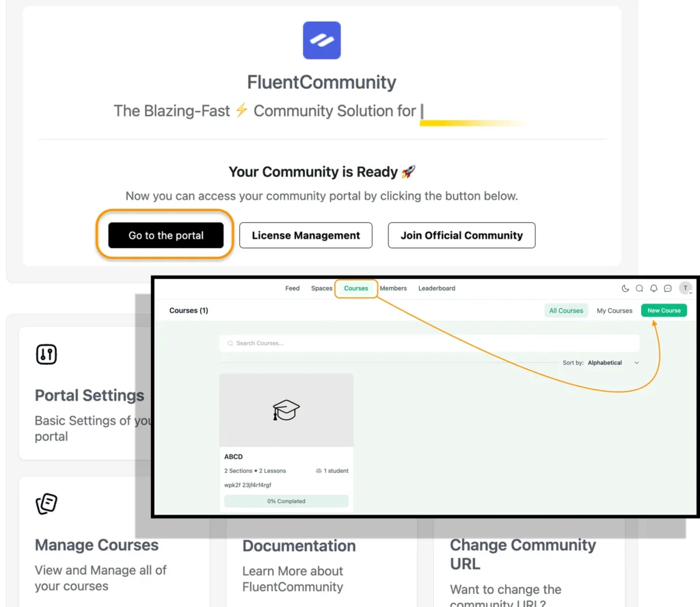
Task: Click the Courses (1) heading
Action: tap(189, 310)
